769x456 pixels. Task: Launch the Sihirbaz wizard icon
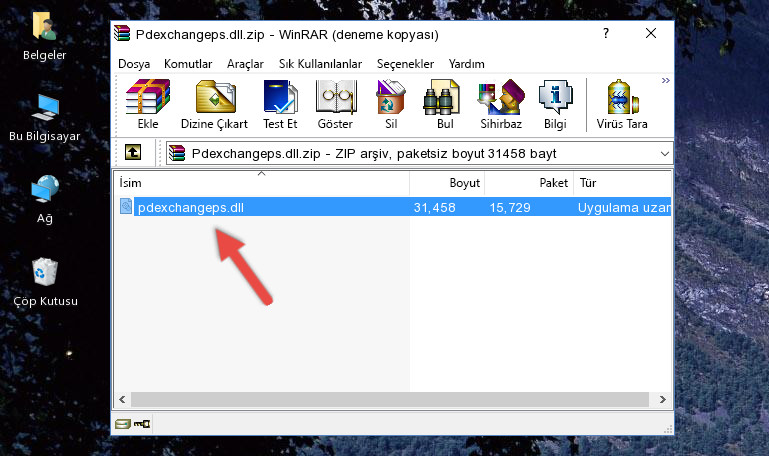(x=501, y=104)
